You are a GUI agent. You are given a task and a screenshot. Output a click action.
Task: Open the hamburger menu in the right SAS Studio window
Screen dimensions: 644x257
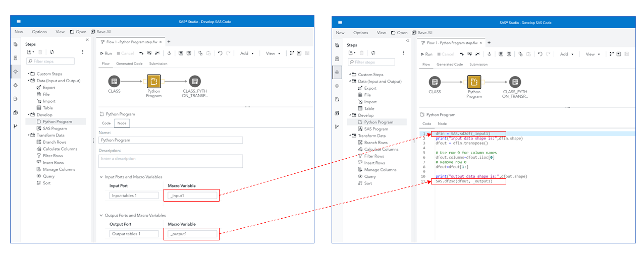(x=340, y=23)
